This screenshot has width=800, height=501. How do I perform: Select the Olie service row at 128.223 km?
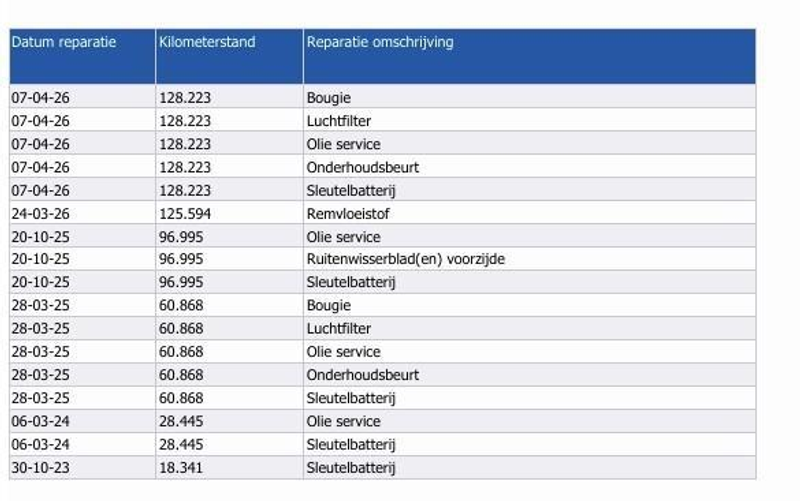click(x=383, y=143)
